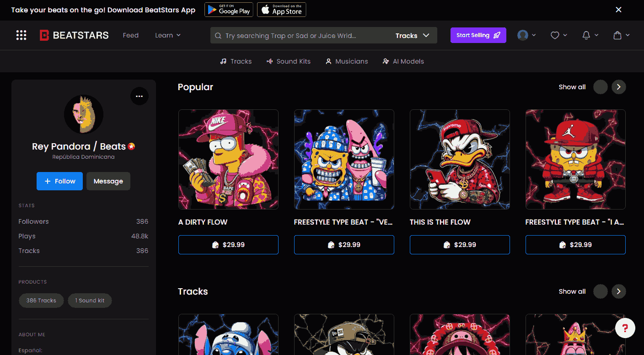The height and width of the screenshot is (355, 644).
Task: Go to the AI Models tab
Action: click(x=403, y=61)
